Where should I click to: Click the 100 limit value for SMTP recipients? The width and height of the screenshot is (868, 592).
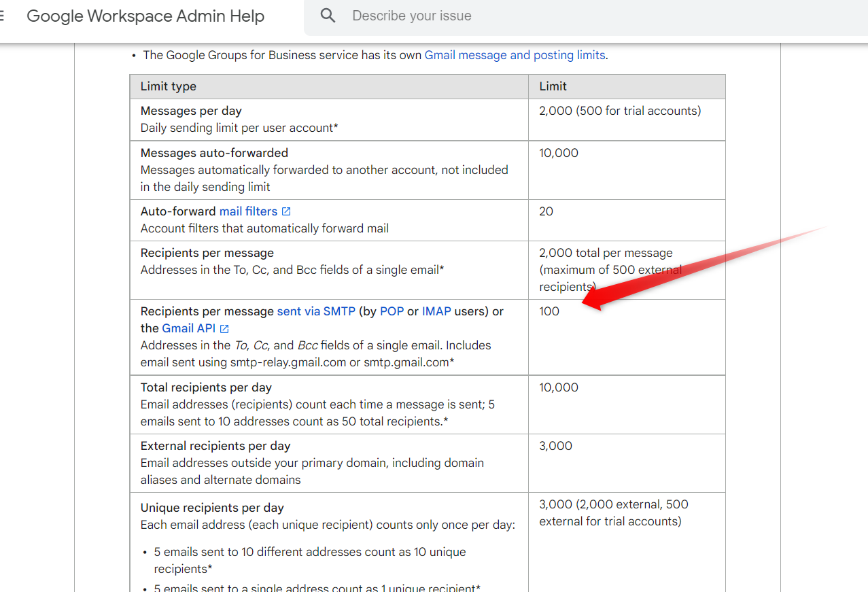pyautogui.click(x=549, y=311)
